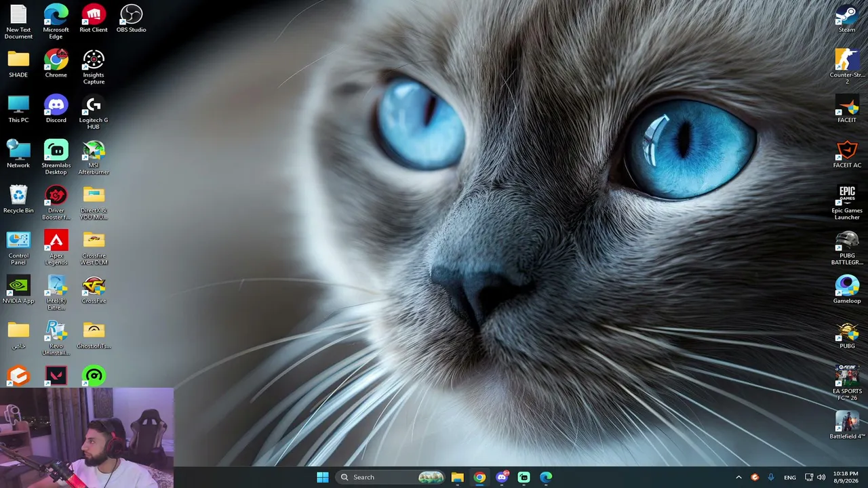868x488 pixels.
Task: Click the search highlight image in taskbar search
Action: (x=431, y=477)
